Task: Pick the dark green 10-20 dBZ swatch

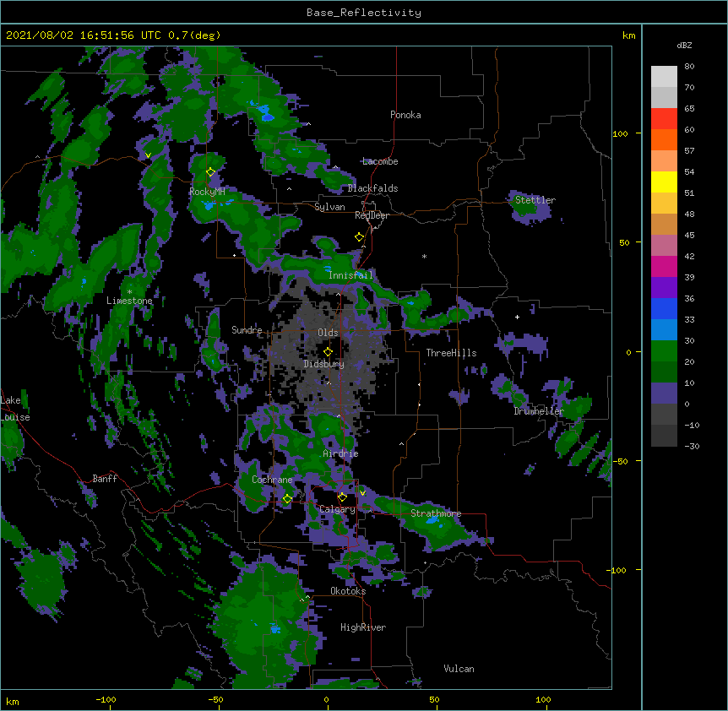Action: [664, 372]
